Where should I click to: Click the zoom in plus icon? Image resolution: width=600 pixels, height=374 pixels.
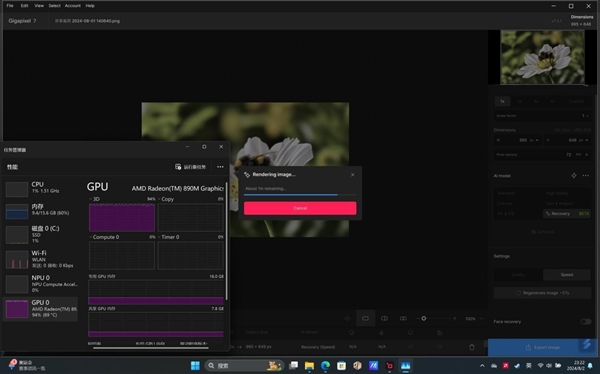point(455,318)
